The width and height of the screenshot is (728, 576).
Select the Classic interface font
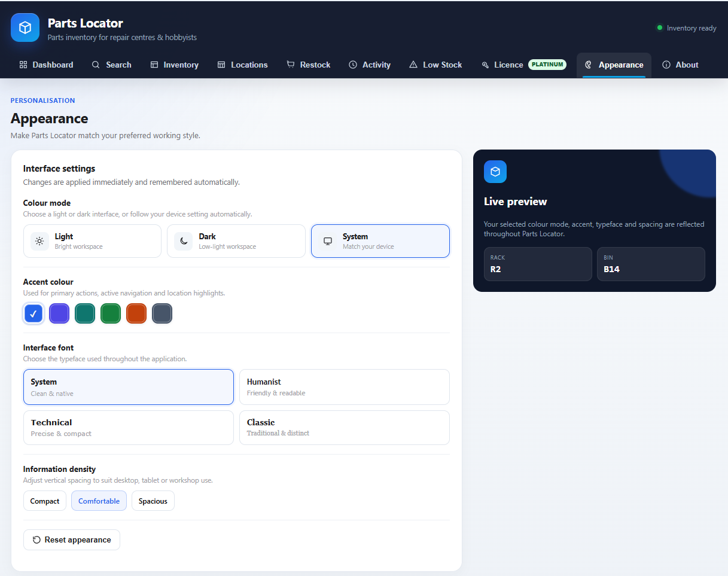point(345,428)
